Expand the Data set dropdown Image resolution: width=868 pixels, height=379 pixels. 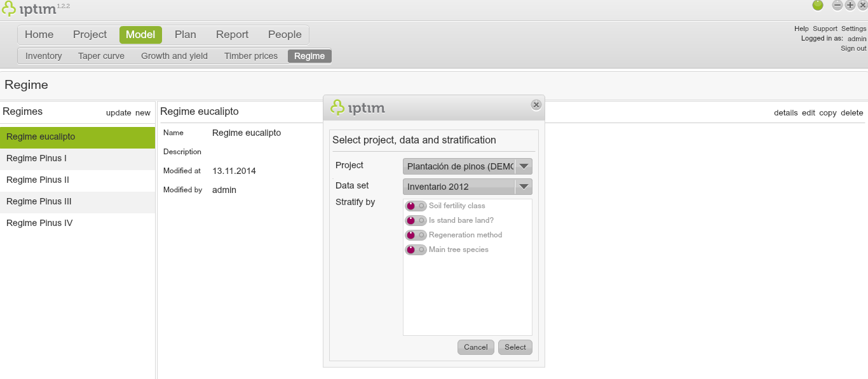(x=524, y=187)
